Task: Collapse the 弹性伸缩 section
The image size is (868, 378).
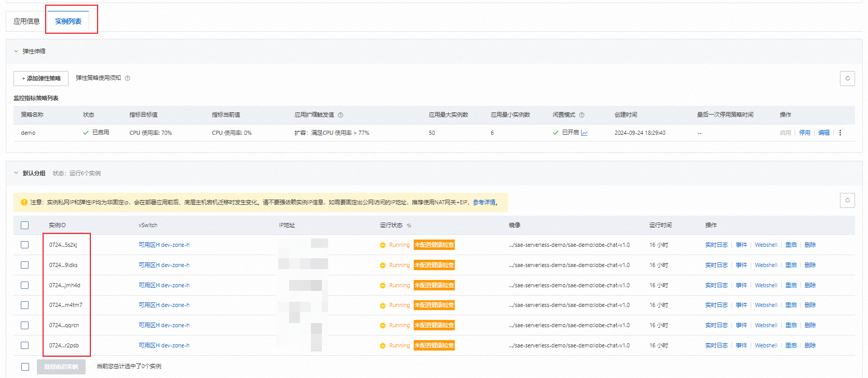Action: (16, 51)
